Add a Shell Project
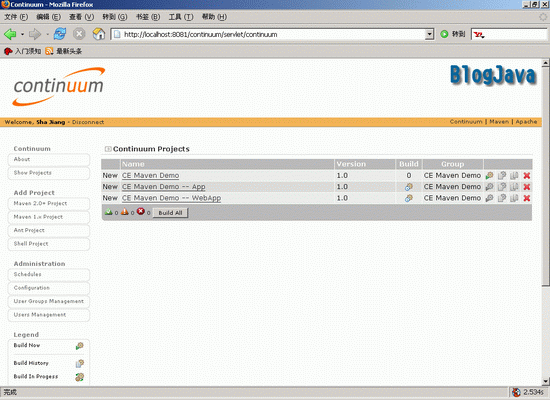The height and width of the screenshot is (400, 550). (49, 244)
